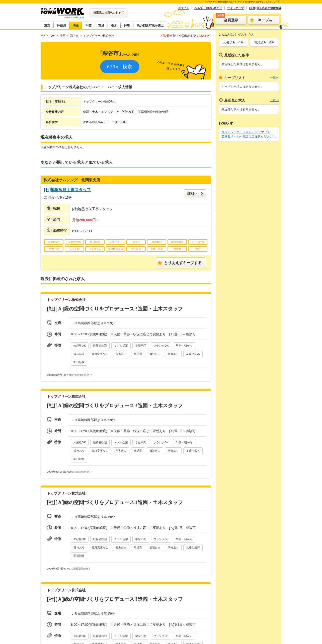Screen dimensions: 322x644
Task: Click the ログイン link
Action: pyautogui.click(x=184, y=8)
